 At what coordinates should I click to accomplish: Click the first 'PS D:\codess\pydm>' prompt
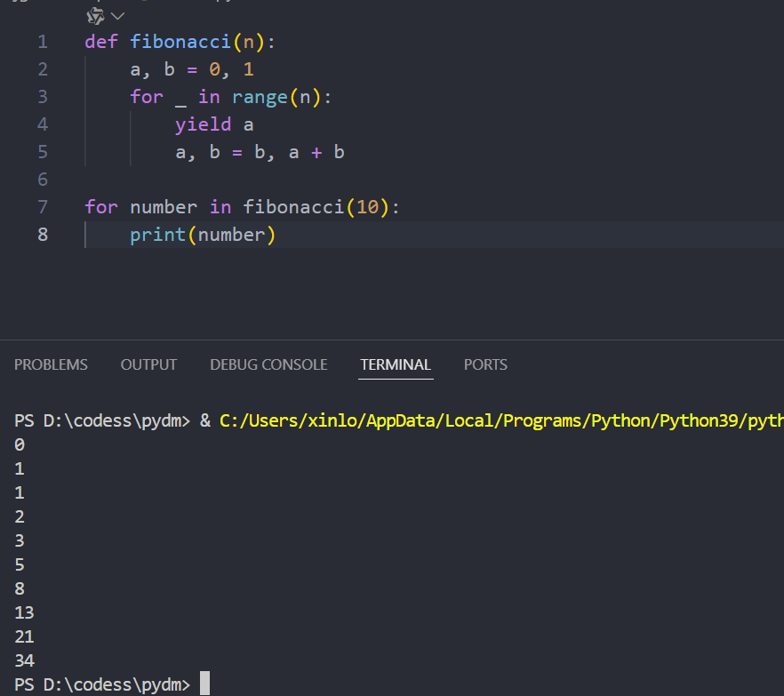tap(102, 421)
